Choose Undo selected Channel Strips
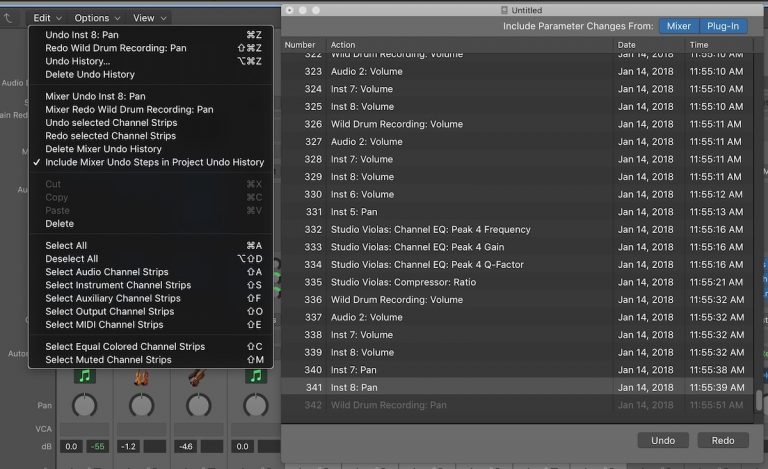Screen dimensions: 768x469 point(149,123)
